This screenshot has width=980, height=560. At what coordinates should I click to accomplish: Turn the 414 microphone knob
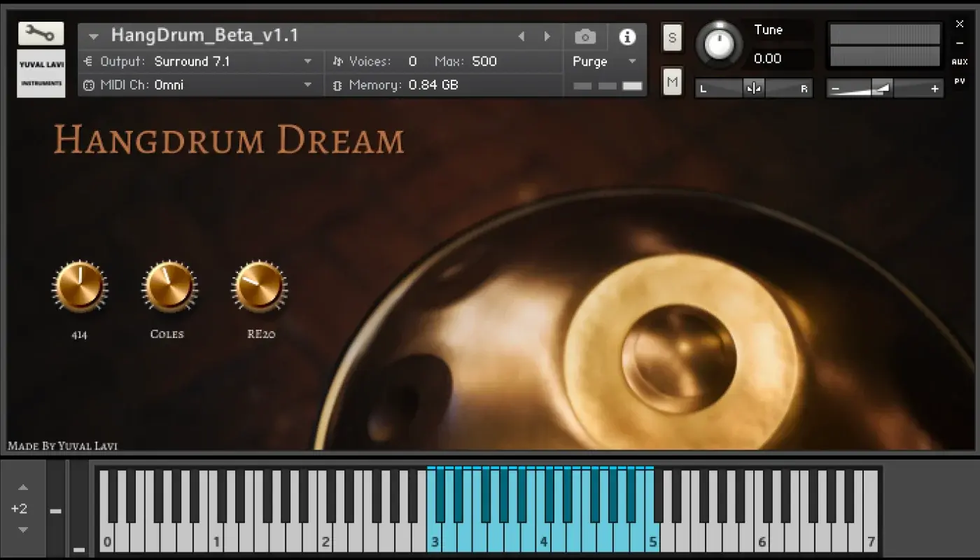coord(79,286)
